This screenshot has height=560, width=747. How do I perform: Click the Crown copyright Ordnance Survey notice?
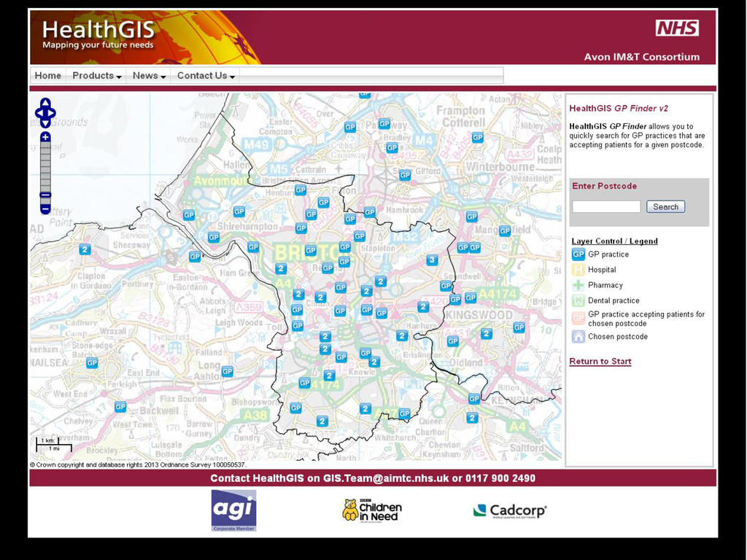click(138, 464)
